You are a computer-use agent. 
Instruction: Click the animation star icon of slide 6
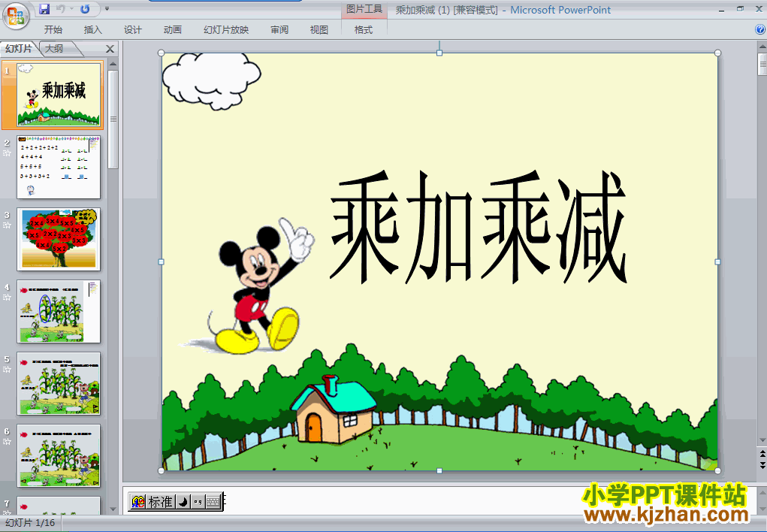[7, 442]
